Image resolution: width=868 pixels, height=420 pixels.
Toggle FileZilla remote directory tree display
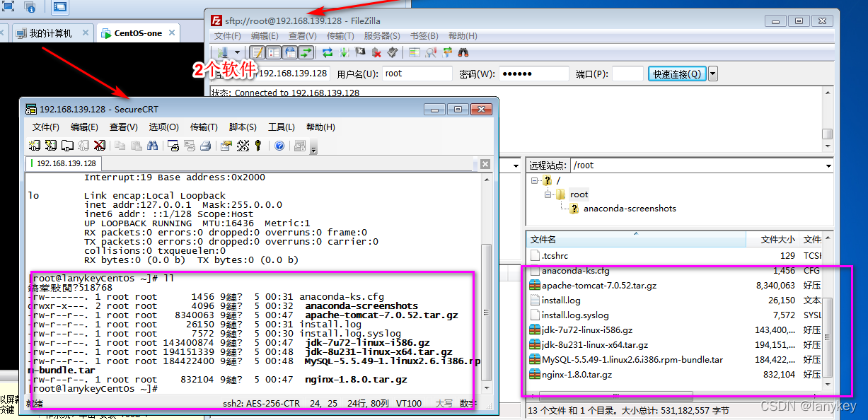pos(289,52)
